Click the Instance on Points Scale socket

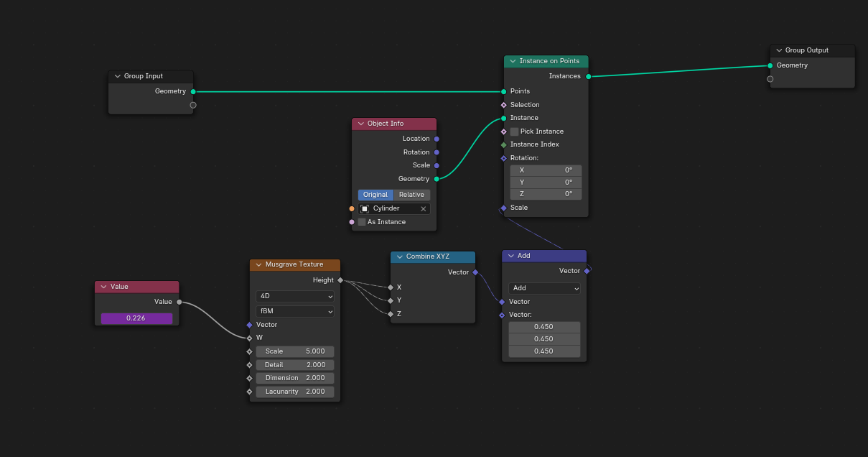coord(504,208)
